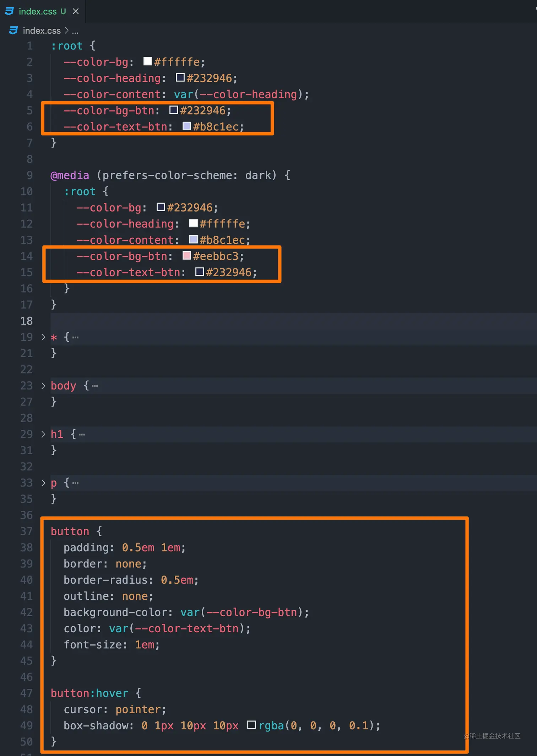
Task: Click the 'pointer' value on line 48
Action: [138, 709]
